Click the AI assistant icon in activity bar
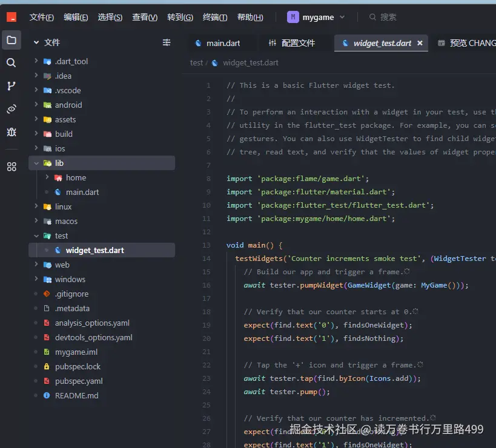The height and width of the screenshot is (448, 496). click(x=11, y=109)
